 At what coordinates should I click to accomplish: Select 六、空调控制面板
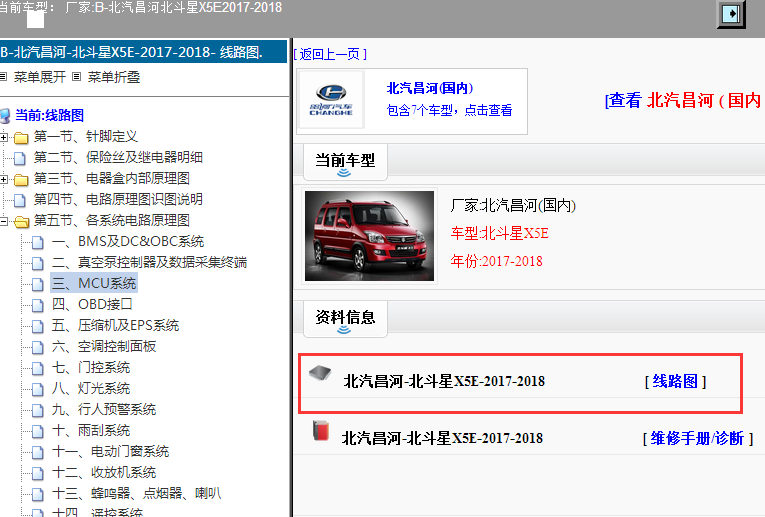pos(104,346)
